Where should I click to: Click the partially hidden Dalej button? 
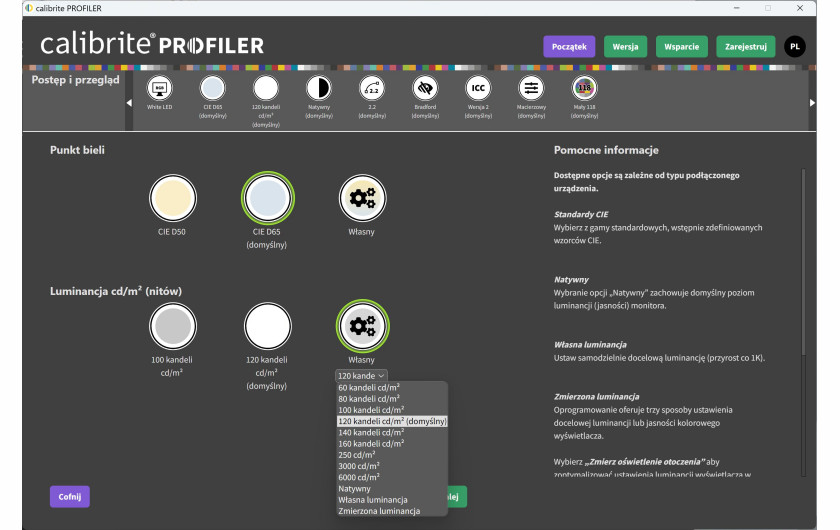point(457,497)
